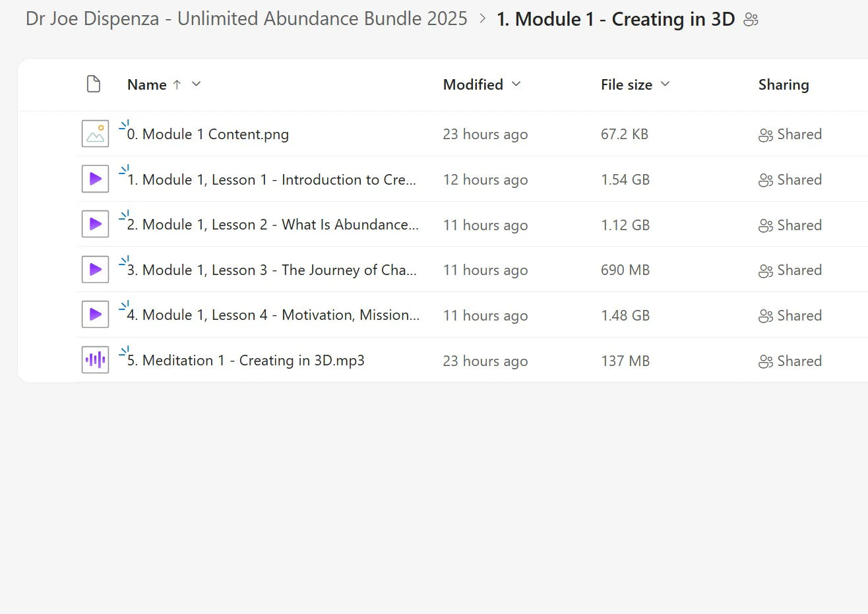
Task: Click the image file icon for Module 1 Content.png
Action: (x=95, y=133)
